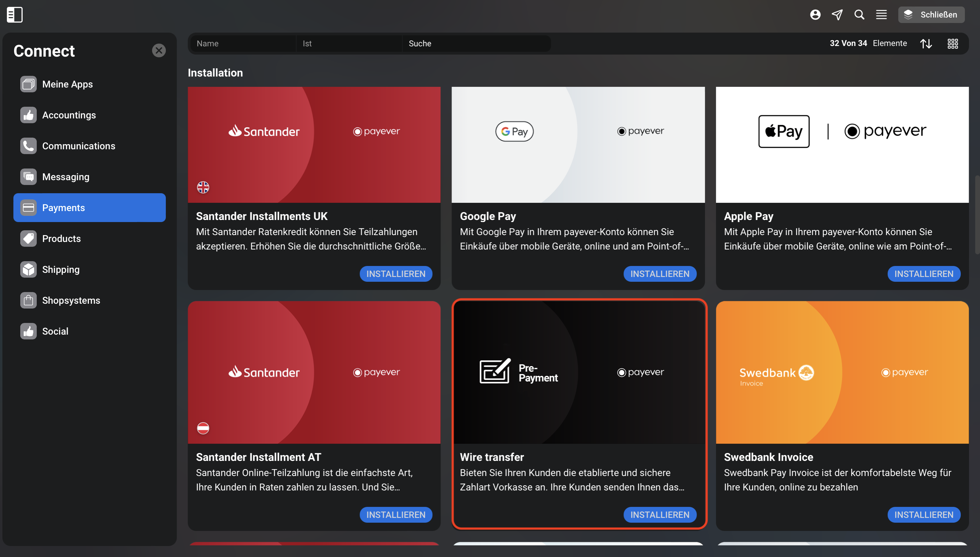Install Santander Installment AT
The width and height of the screenshot is (980, 557).
[396, 515]
